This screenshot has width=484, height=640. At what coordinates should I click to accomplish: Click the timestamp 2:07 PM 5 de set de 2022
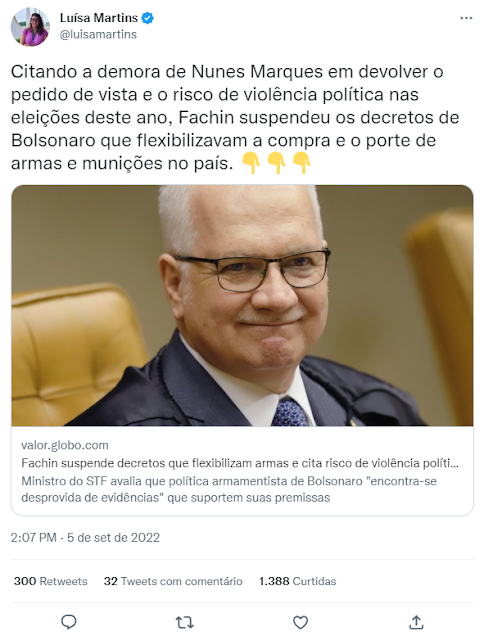85,538
